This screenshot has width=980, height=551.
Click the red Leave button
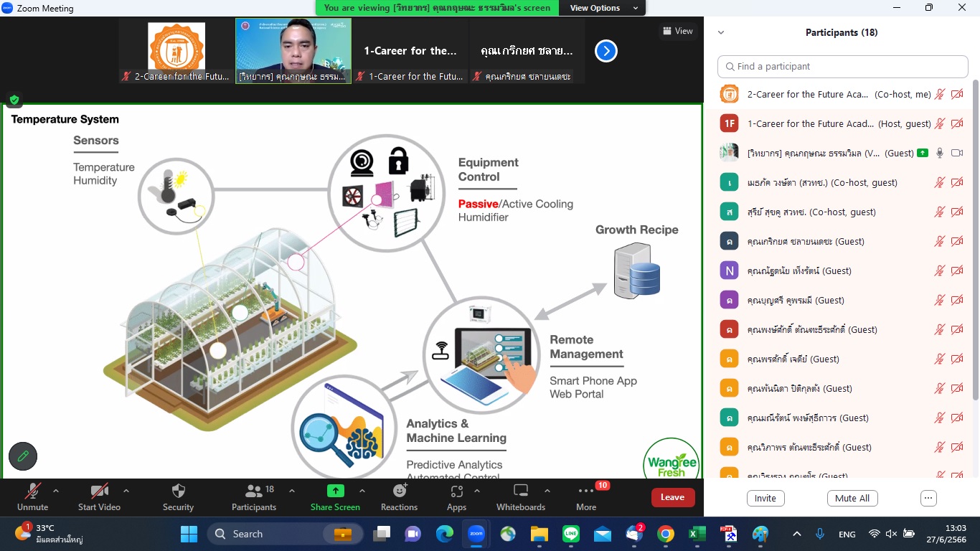(672, 497)
